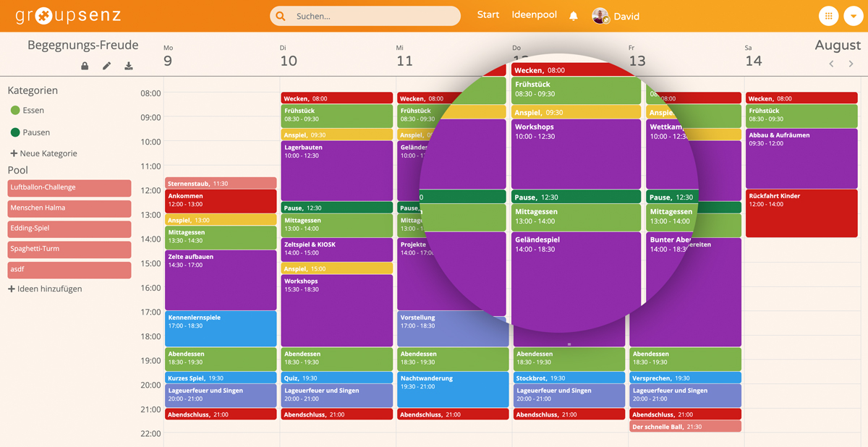868x447 pixels.
Task: Click the download icon
Action: coord(129,66)
